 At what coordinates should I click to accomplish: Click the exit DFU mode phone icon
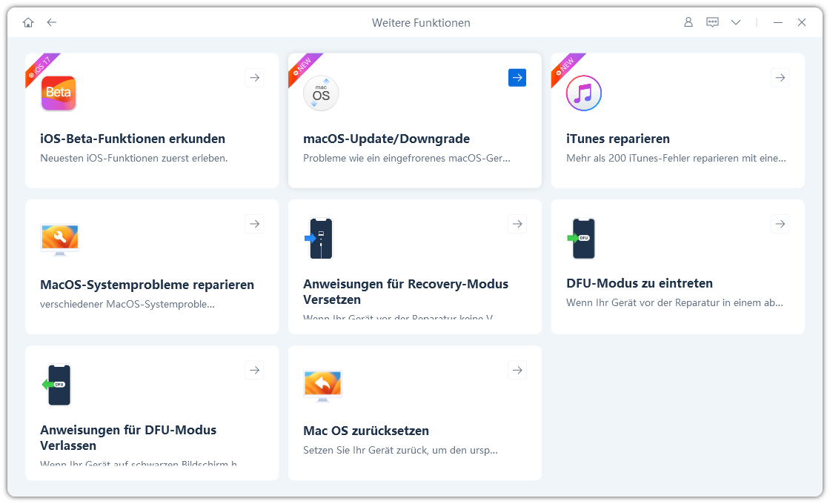coord(59,385)
